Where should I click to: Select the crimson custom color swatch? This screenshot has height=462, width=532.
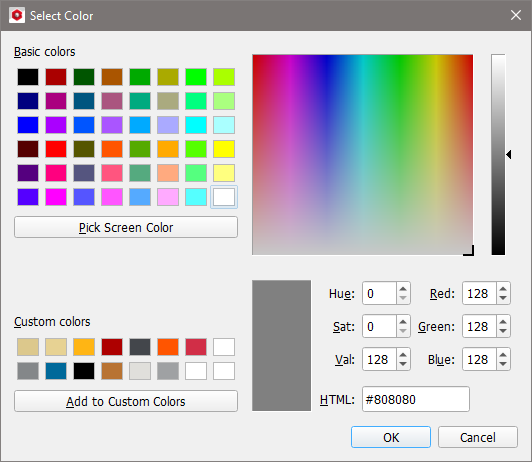(196, 347)
